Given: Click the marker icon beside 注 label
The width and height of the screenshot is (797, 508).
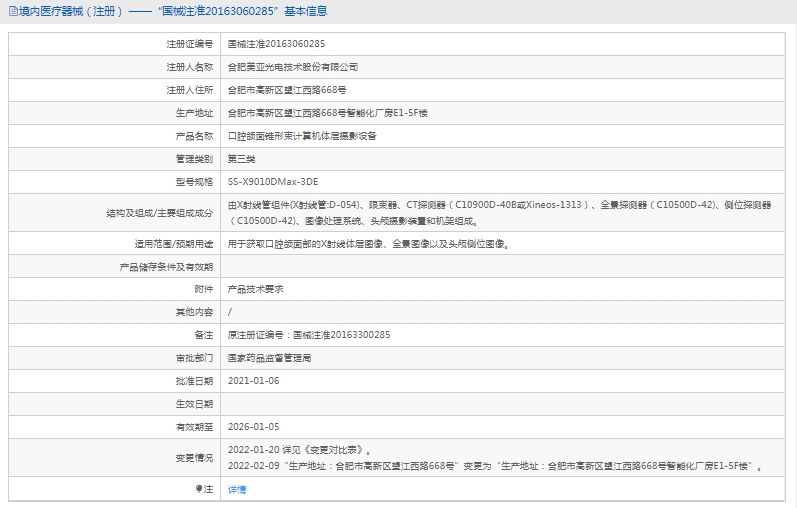Looking at the screenshot, I should (199, 489).
